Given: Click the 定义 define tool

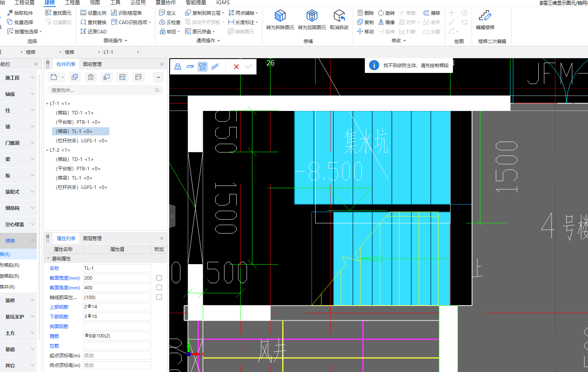Looking at the screenshot, I should (168, 13).
